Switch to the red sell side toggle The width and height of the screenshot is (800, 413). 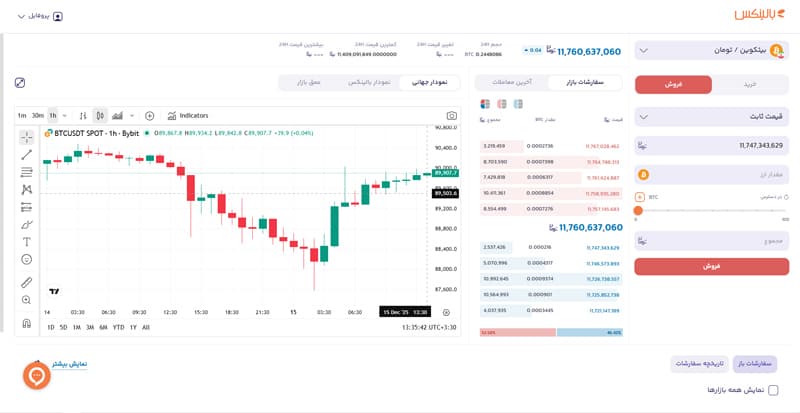(673, 85)
